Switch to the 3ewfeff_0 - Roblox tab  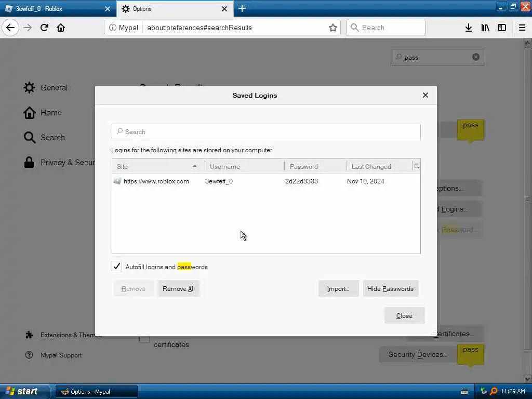[x=57, y=9]
